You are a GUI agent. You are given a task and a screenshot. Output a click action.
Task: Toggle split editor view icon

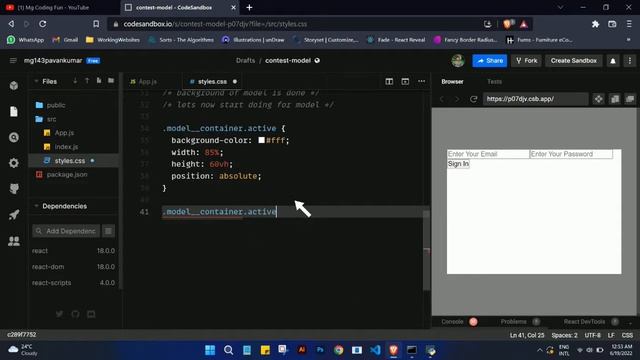[389, 82]
